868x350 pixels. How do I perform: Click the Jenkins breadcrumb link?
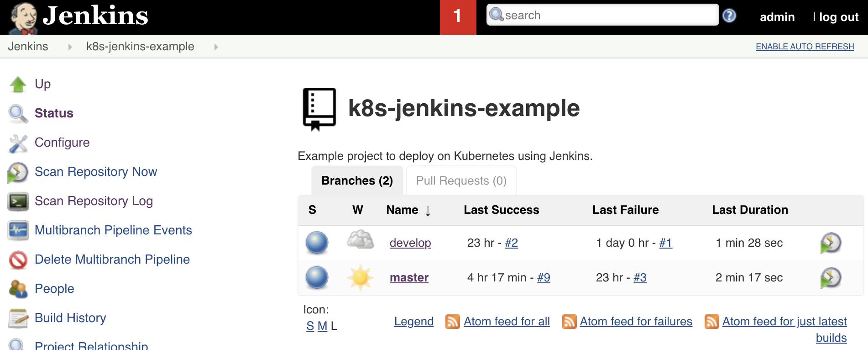28,47
